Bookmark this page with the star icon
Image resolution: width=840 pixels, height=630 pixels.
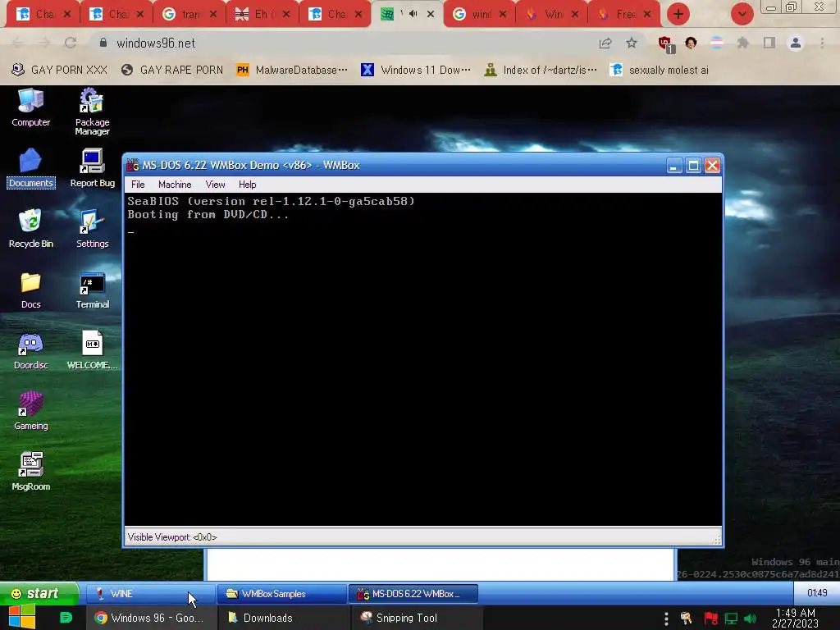[632, 43]
